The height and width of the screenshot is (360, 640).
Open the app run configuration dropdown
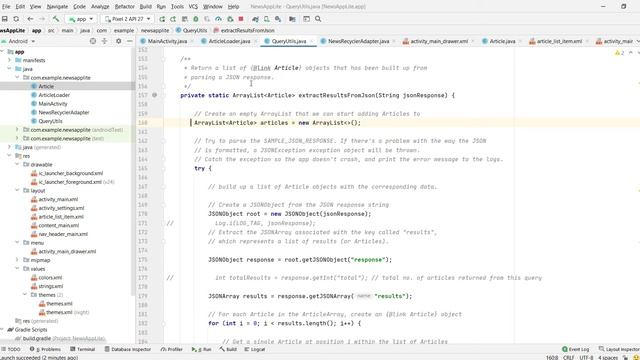[x=81, y=19]
